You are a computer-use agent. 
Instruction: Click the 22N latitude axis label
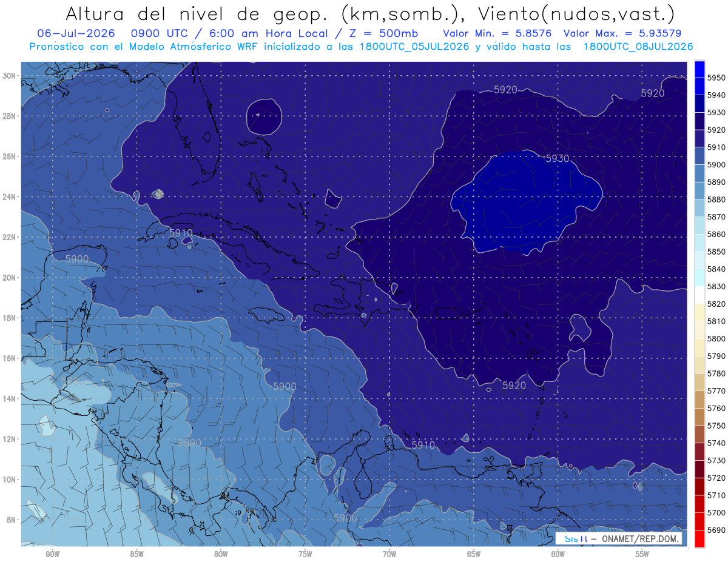coord(8,237)
